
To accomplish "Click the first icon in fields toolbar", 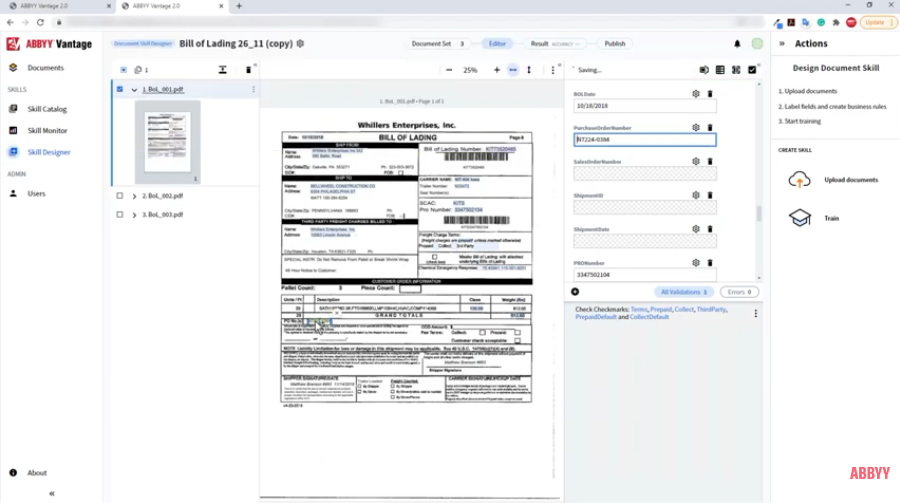I will pyautogui.click(x=704, y=70).
